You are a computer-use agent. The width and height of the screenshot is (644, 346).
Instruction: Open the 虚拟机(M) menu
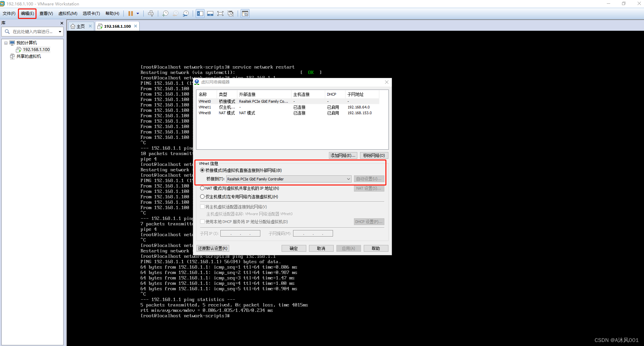coord(68,14)
